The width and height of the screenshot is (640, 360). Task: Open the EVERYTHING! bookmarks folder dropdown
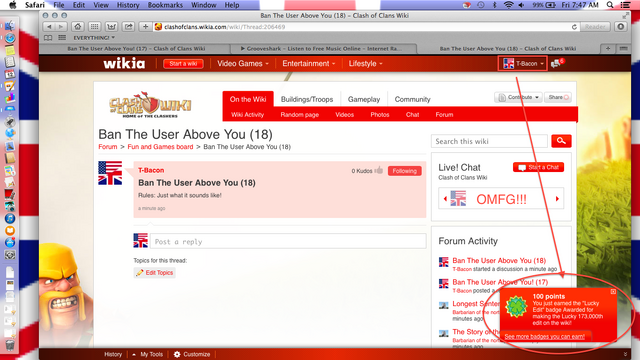(x=94, y=38)
